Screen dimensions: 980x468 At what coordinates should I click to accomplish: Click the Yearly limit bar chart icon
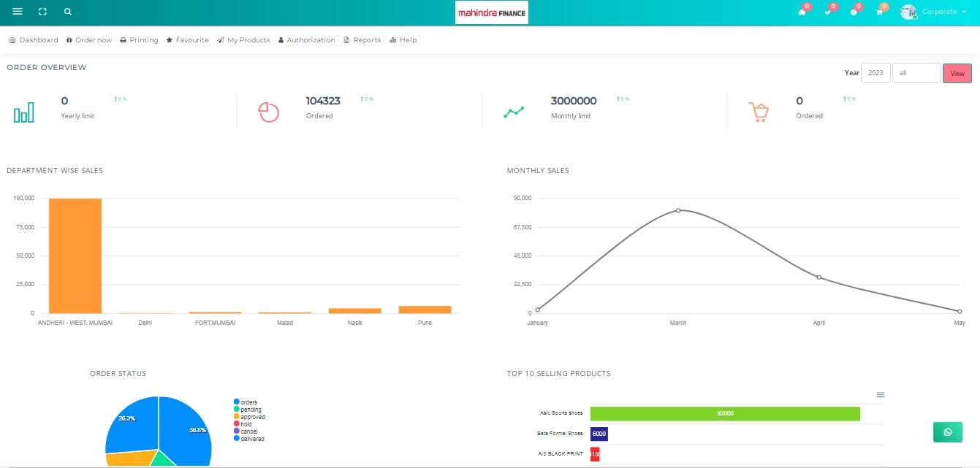click(24, 112)
